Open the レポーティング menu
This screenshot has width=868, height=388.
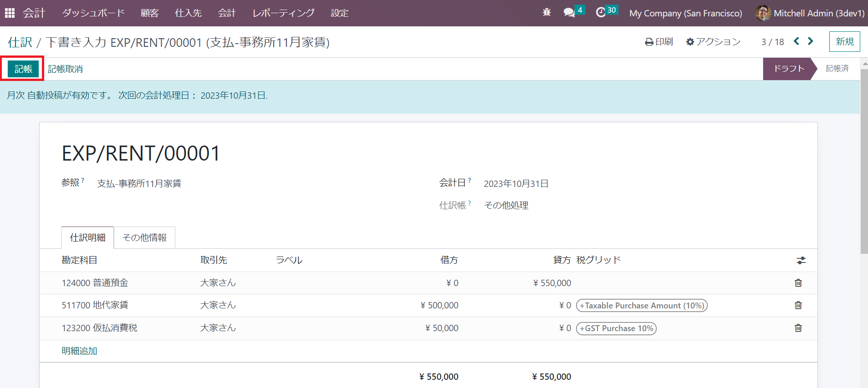(x=283, y=13)
